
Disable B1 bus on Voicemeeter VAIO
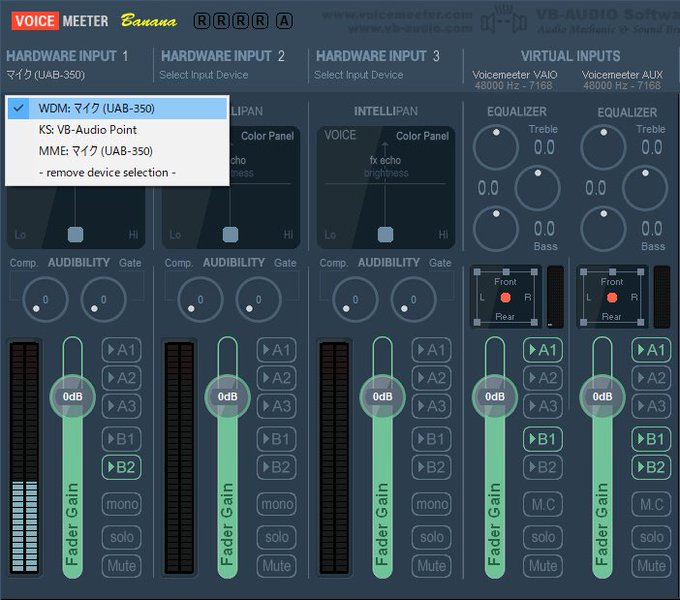click(x=543, y=439)
